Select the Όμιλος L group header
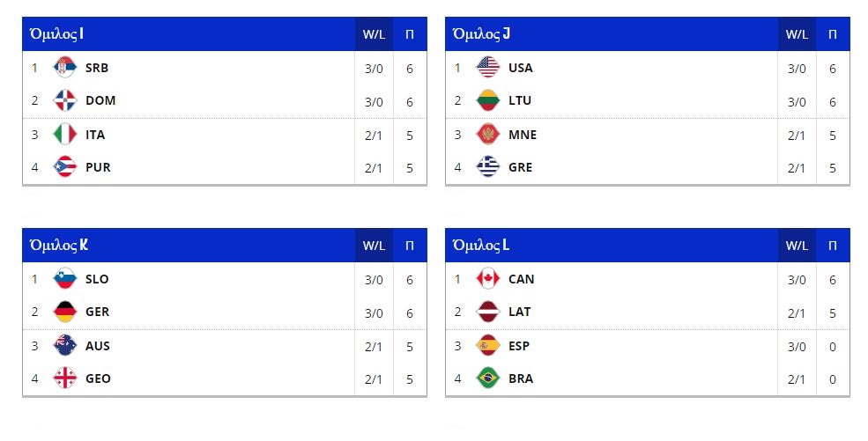868x441 pixels. click(481, 246)
